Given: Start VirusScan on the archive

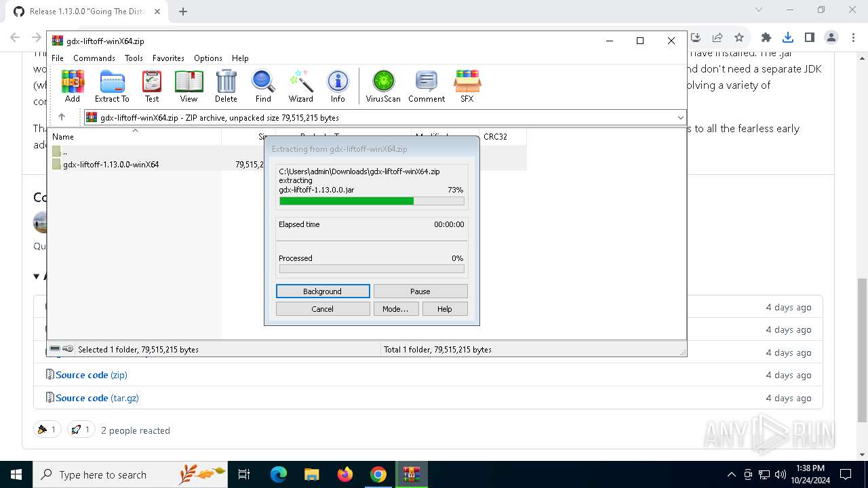Looking at the screenshot, I should click(383, 86).
